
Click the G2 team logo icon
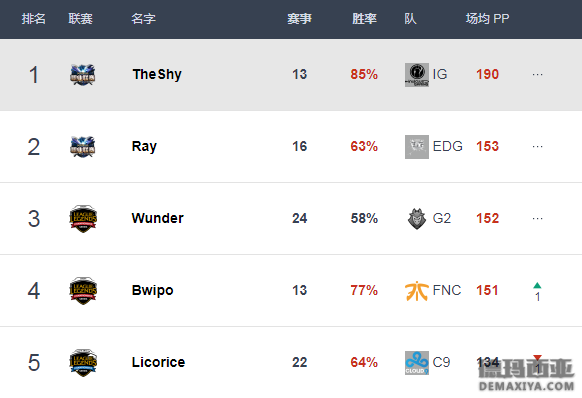(x=417, y=219)
